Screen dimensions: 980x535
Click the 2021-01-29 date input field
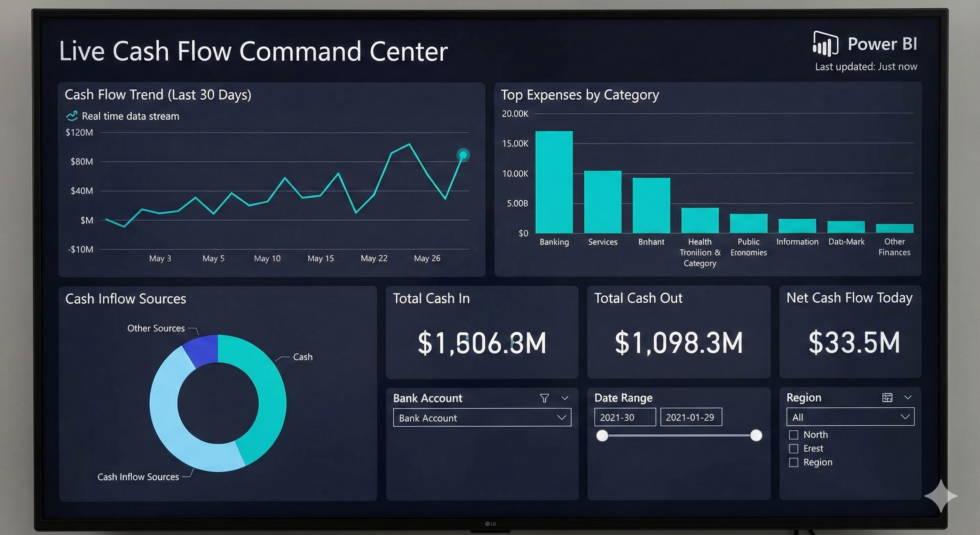coord(691,417)
